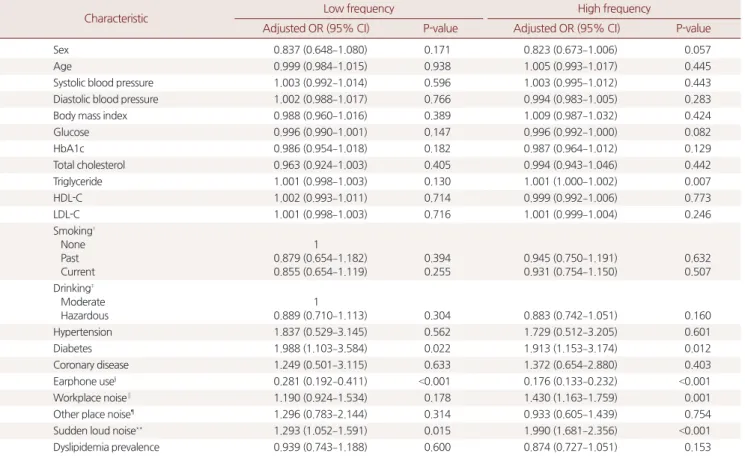Select the Moderate drinking sub-row
The height and width of the screenshot is (456, 745).
[83, 302]
